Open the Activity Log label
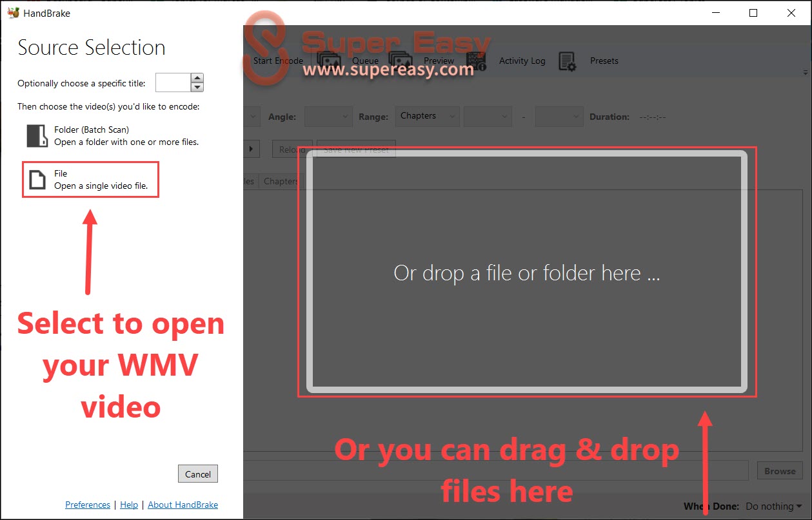 (522, 61)
